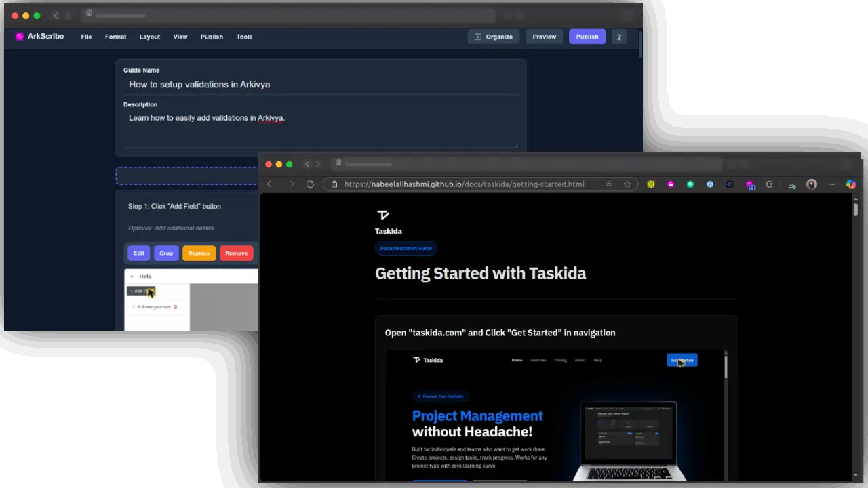Click the "Taskida" name under the page logo
Image resolution: width=868 pixels, height=488 pixels.
pyautogui.click(x=389, y=231)
